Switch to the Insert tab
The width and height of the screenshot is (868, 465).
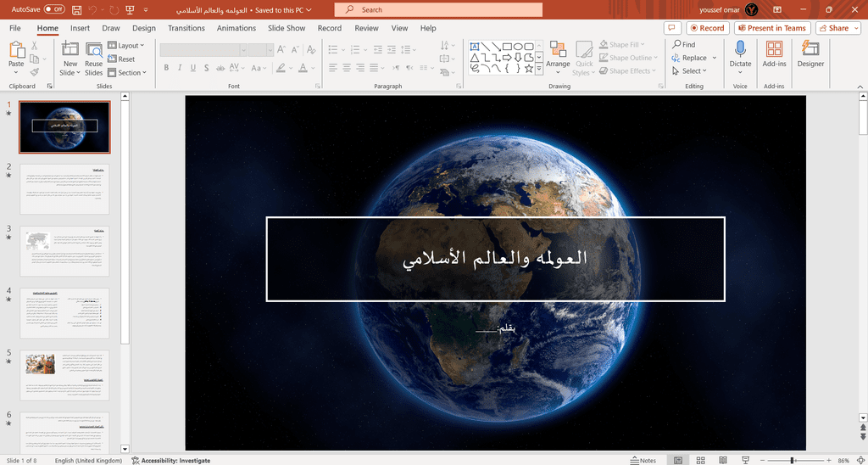(x=81, y=28)
